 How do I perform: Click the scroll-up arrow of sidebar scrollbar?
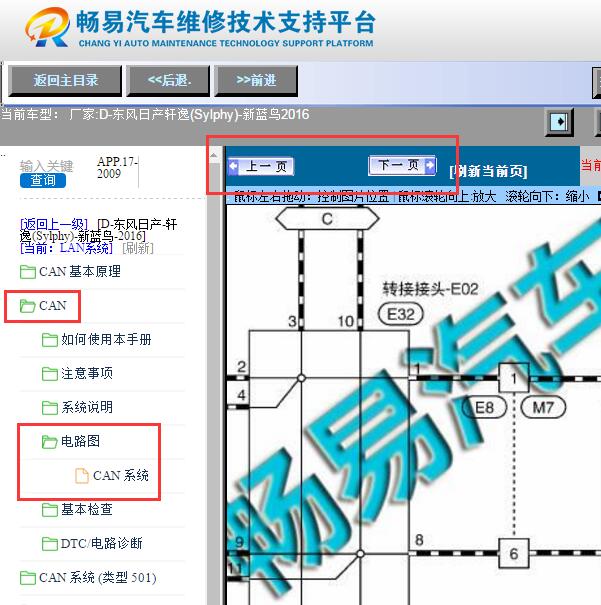pyautogui.click(x=213, y=155)
